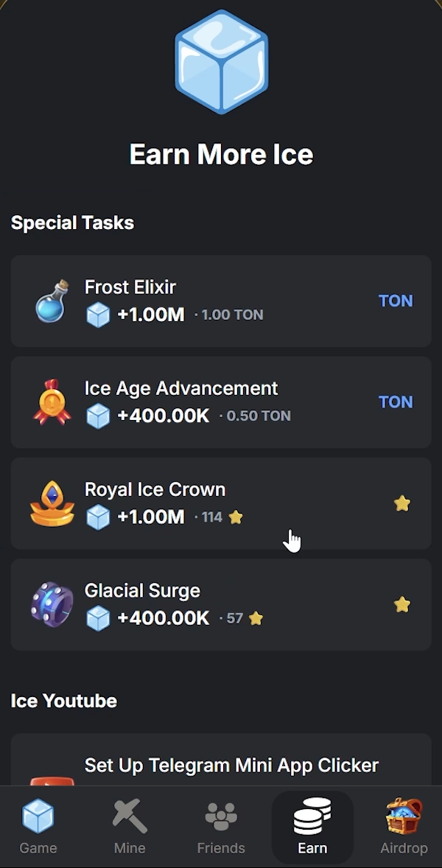Click the star icon beside Glacial Surge
Screen dimensions: 442x868
[x=401, y=604]
